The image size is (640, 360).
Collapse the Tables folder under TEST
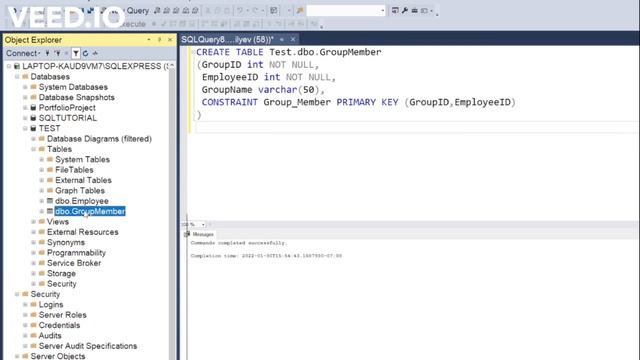[33, 149]
